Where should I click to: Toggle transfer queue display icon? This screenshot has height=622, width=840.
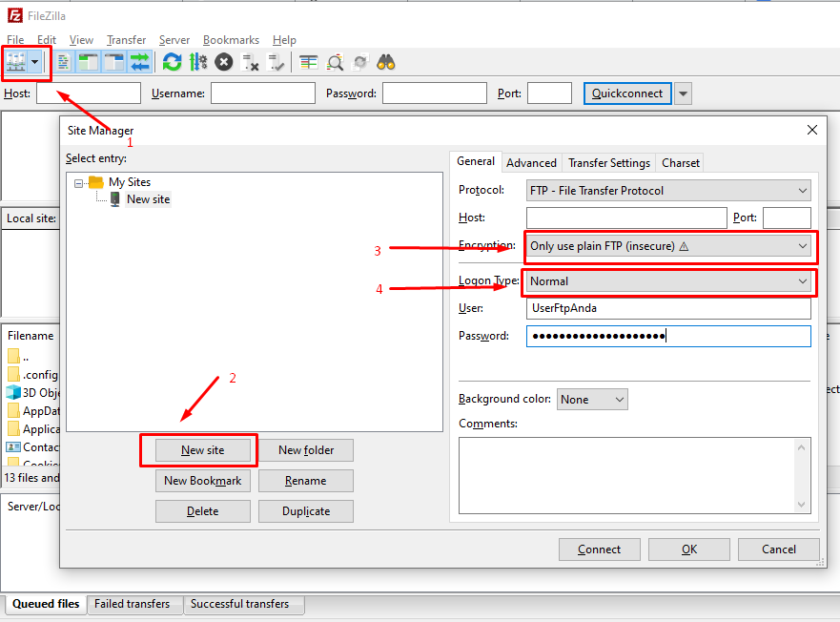[140, 62]
